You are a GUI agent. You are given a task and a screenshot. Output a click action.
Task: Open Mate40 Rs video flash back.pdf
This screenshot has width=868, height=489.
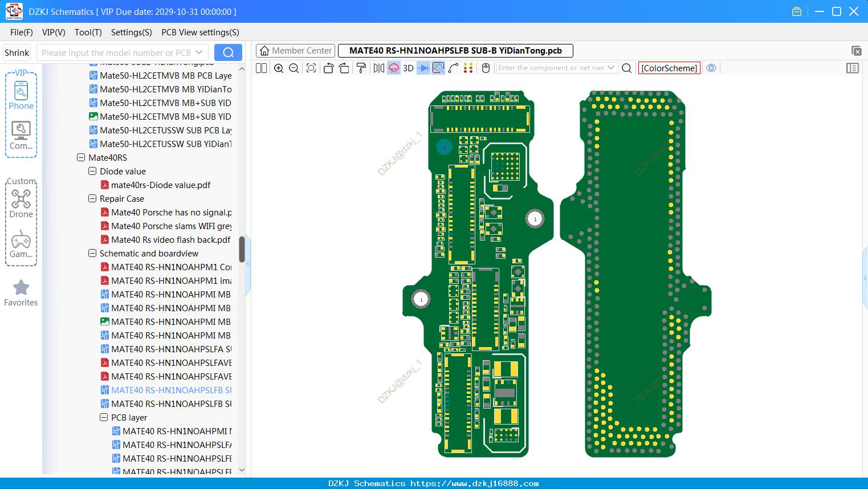[x=166, y=239]
